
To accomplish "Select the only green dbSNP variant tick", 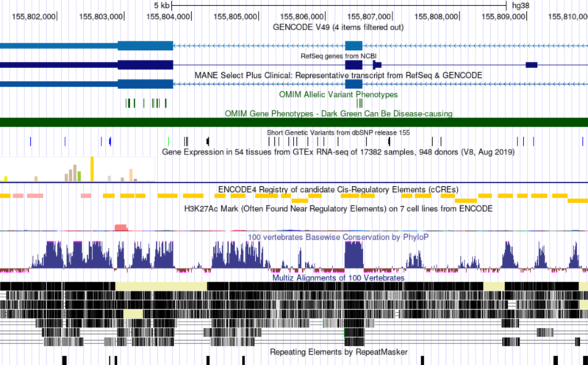I will coord(169,141).
